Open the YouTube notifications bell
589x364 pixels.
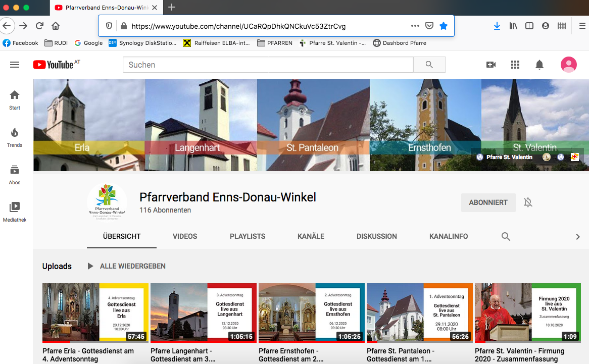point(539,65)
